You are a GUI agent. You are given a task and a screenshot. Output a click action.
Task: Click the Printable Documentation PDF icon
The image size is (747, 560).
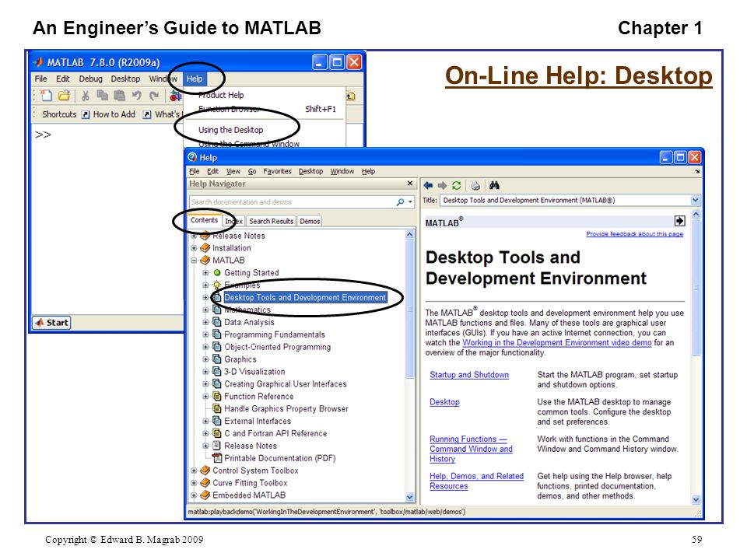[x=217, y=458]
